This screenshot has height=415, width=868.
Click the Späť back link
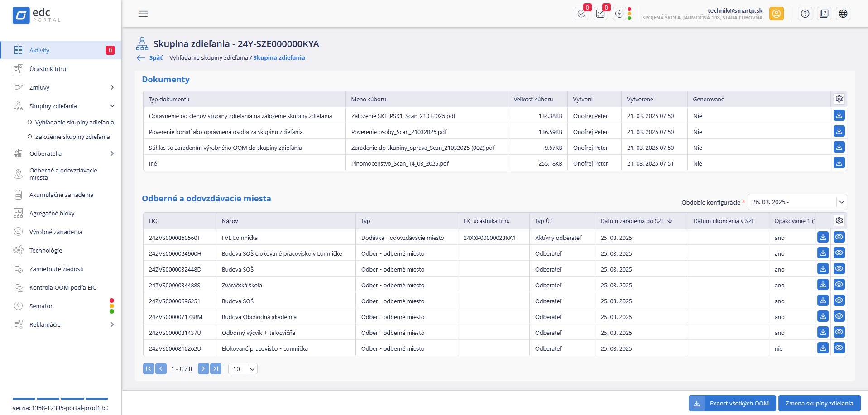point(150,57)
